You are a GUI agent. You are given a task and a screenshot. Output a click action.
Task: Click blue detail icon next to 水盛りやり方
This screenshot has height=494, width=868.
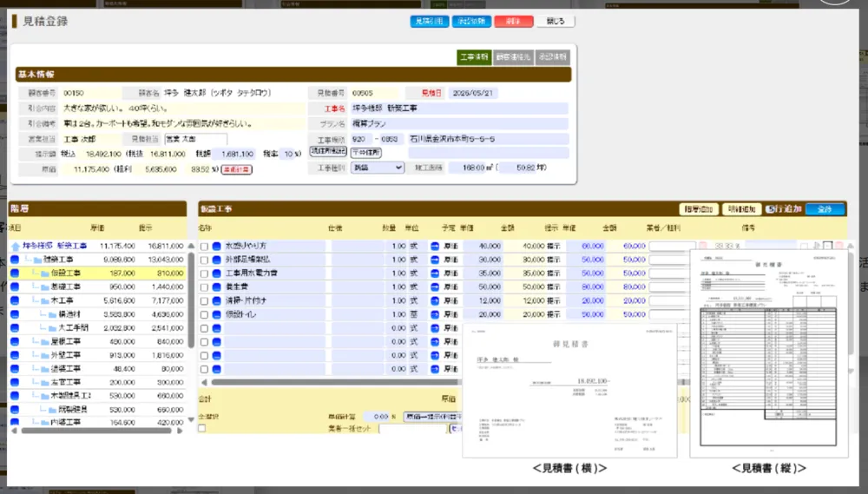tap(216, 246)
